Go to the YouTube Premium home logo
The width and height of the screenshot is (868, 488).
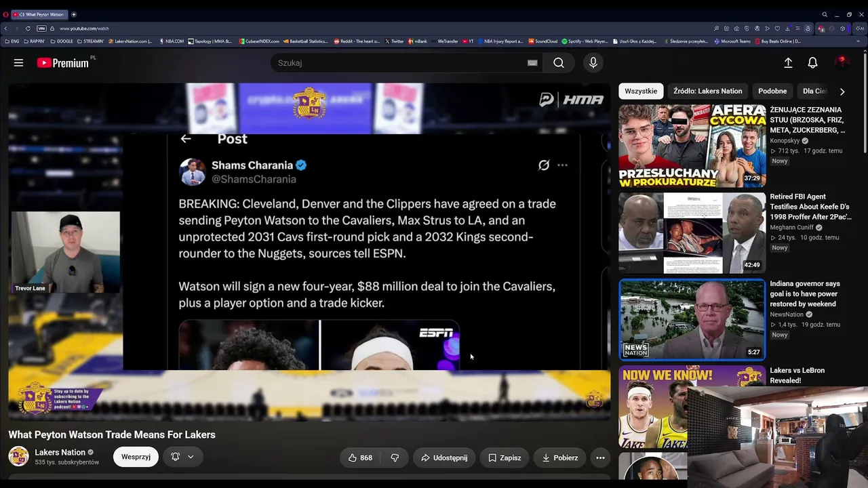(63, 63)
